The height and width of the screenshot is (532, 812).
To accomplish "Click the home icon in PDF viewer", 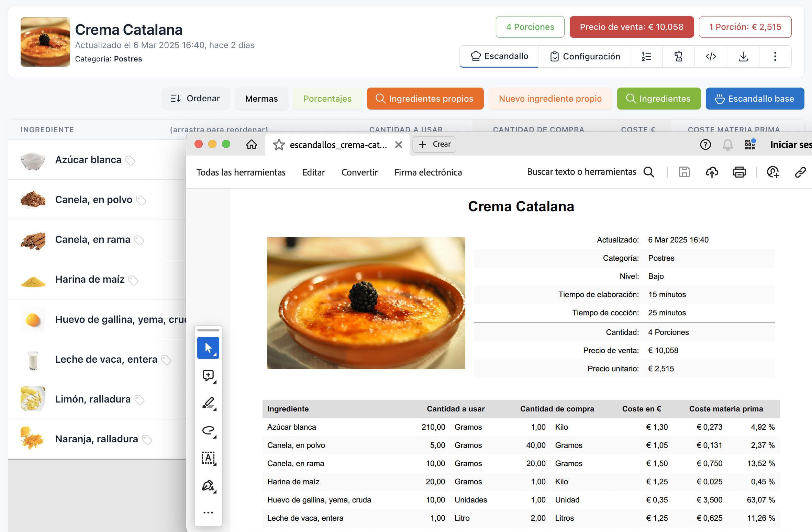I will pos(252,145).
